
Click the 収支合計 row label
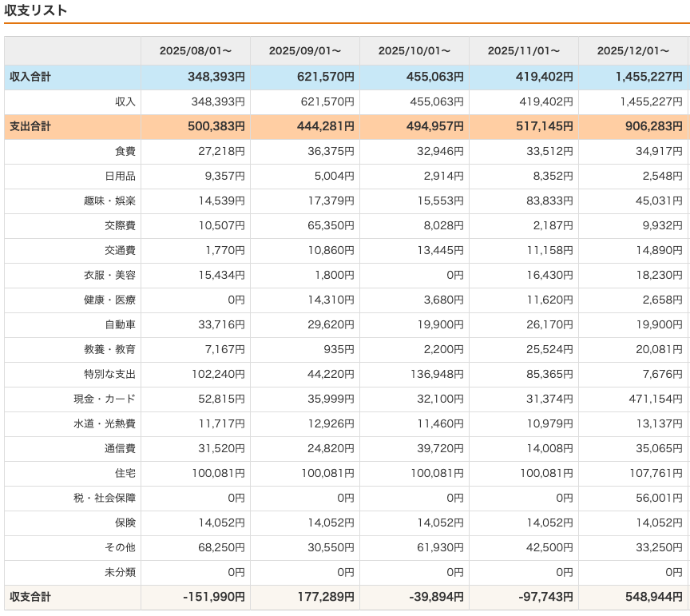coord(30,597)
